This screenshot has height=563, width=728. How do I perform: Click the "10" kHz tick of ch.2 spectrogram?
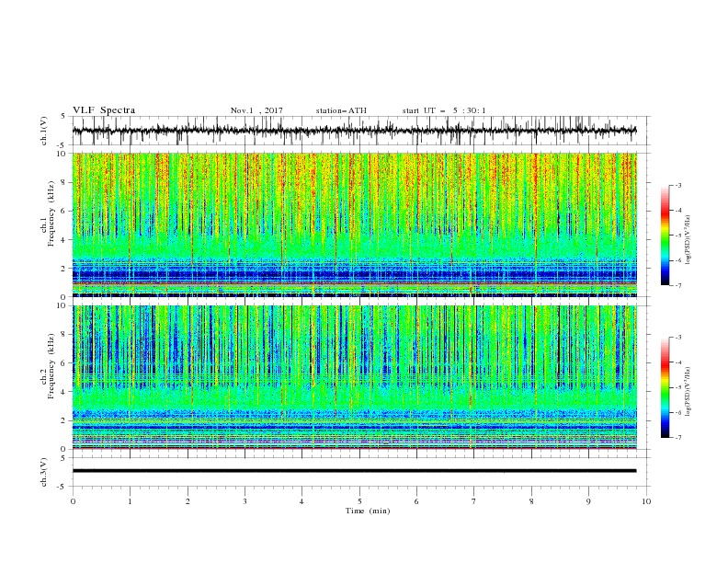63,305
